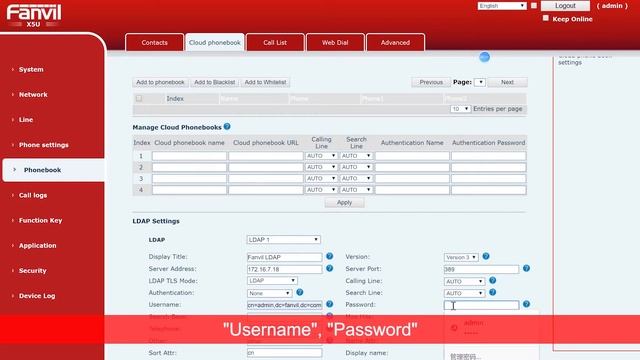Click Authentication Password field in row 4
This screenshot has height=360, width=640.
click(489, 190)
